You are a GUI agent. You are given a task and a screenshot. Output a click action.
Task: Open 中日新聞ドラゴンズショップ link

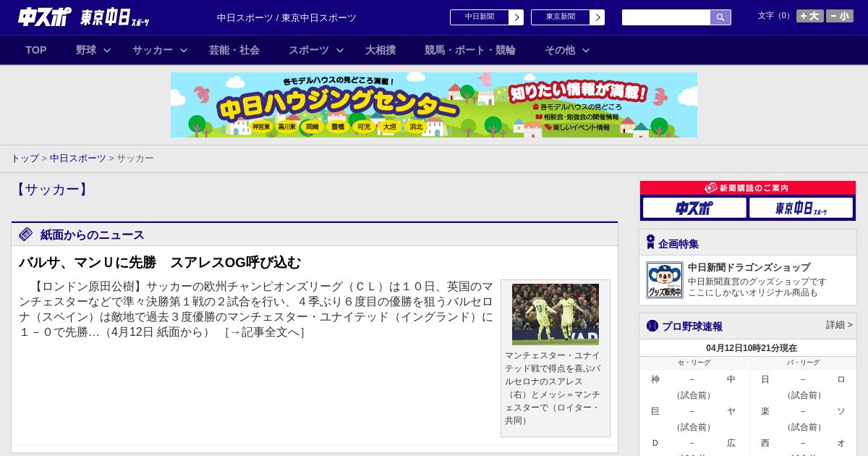[749, 267]
